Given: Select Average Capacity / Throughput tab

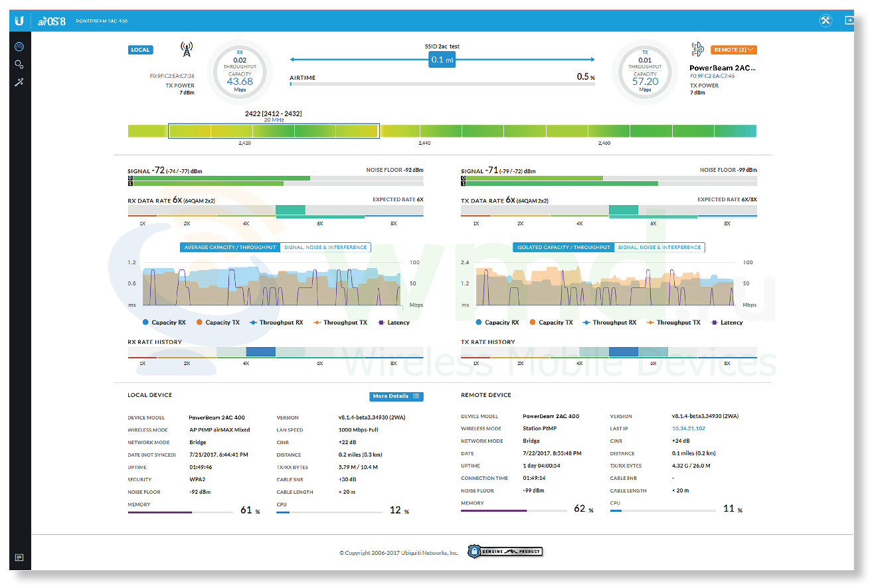Looking at the screenshot, I should 230,248.
